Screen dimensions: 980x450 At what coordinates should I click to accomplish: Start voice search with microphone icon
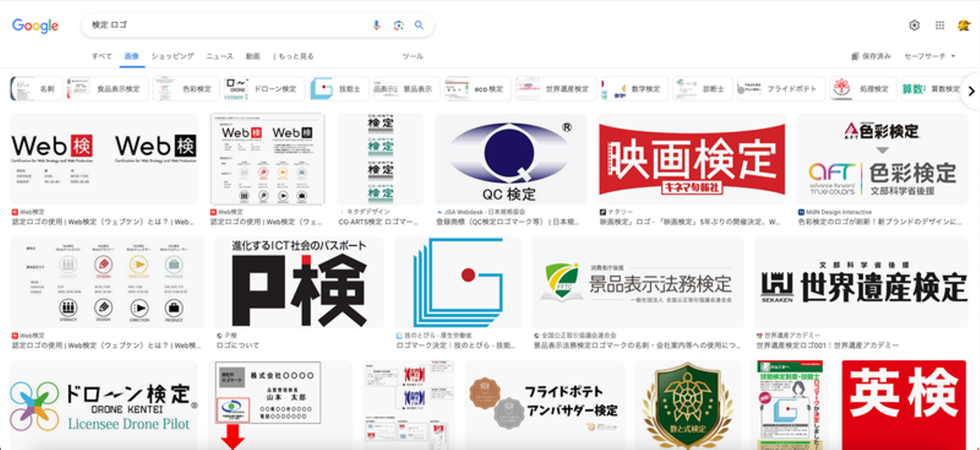pyautogui.click(x=376, y=25)
